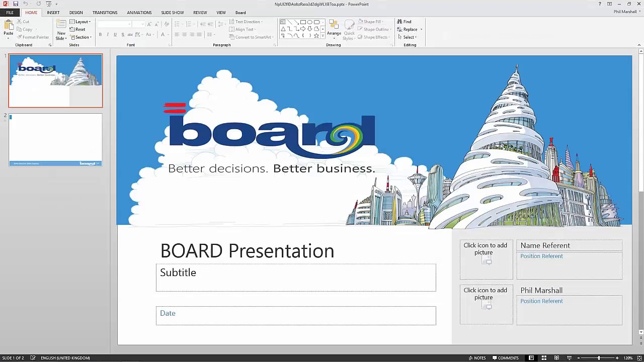Image resolution: width=644 pixels, height=362 pixels.
Task: Start Slide Show from the status bar icon
Action: [569, 358]
